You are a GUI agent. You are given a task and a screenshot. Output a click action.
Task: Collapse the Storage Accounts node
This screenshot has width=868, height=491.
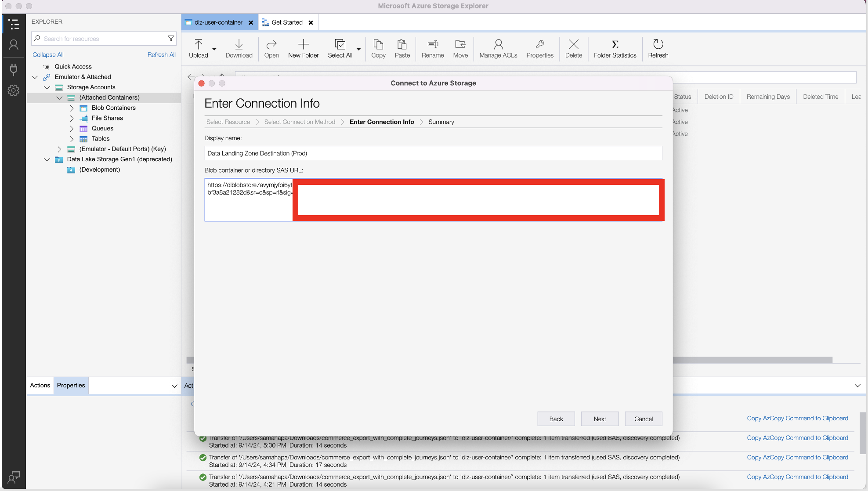47,87
